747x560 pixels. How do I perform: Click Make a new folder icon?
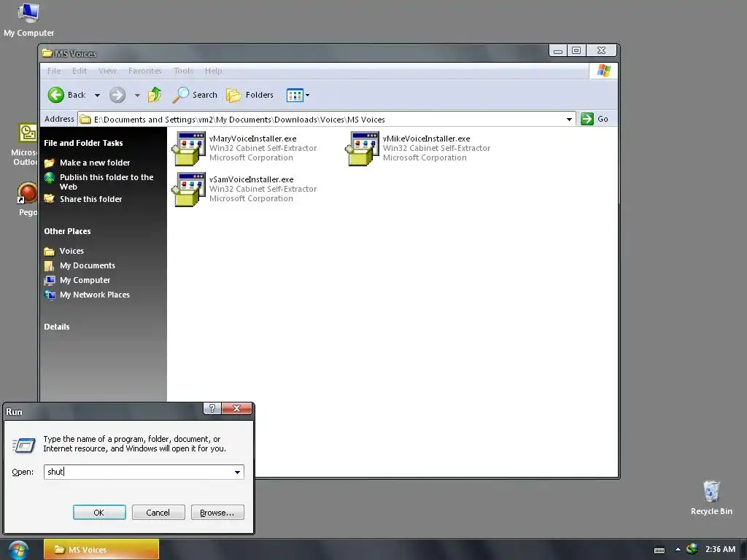(50, 163)
